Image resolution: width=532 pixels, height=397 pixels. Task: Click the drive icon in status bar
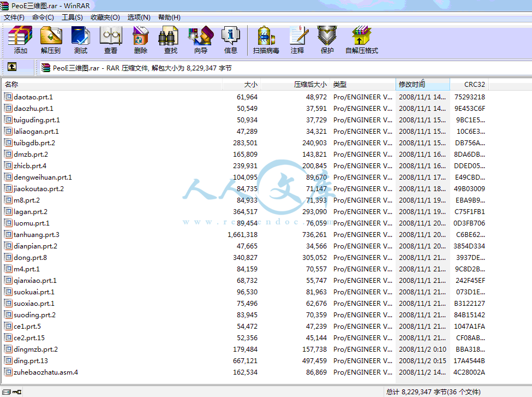coord(7,392)
